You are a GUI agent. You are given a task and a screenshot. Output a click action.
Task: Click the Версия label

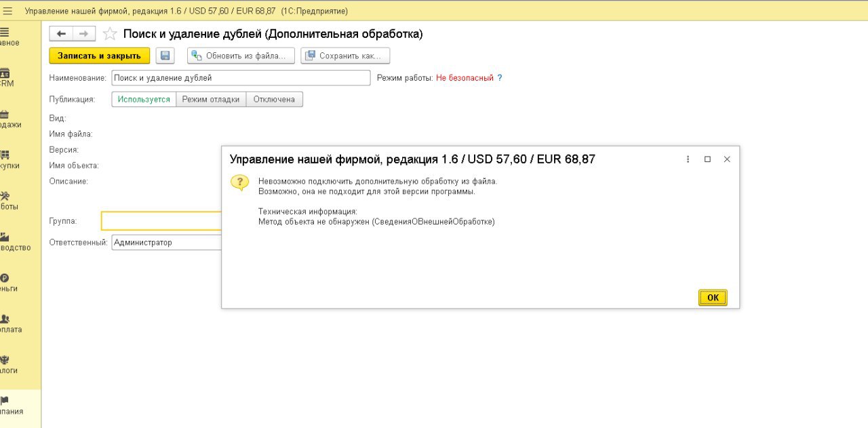coord(64,150)
